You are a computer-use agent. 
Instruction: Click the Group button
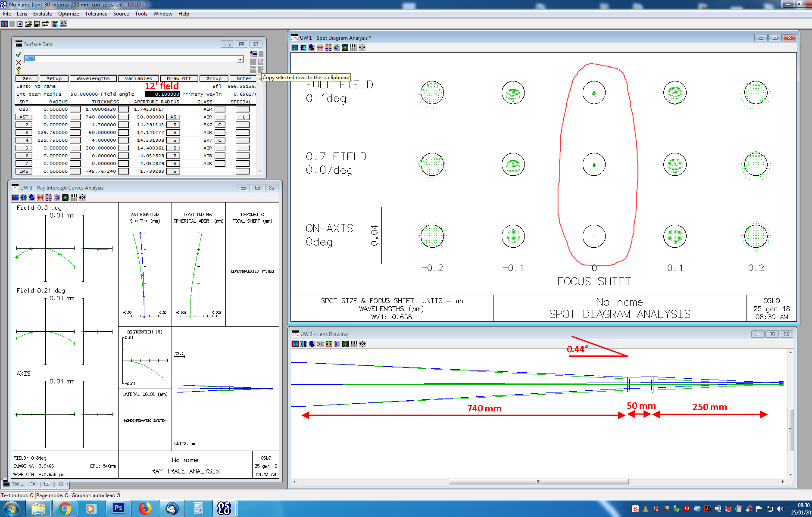click(x=214, y=78)
